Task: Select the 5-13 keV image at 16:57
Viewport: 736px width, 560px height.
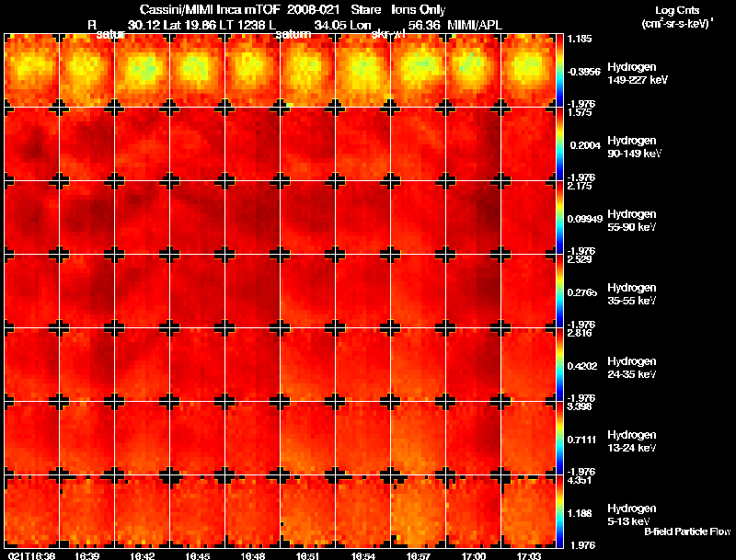Action: coord(419,512)
